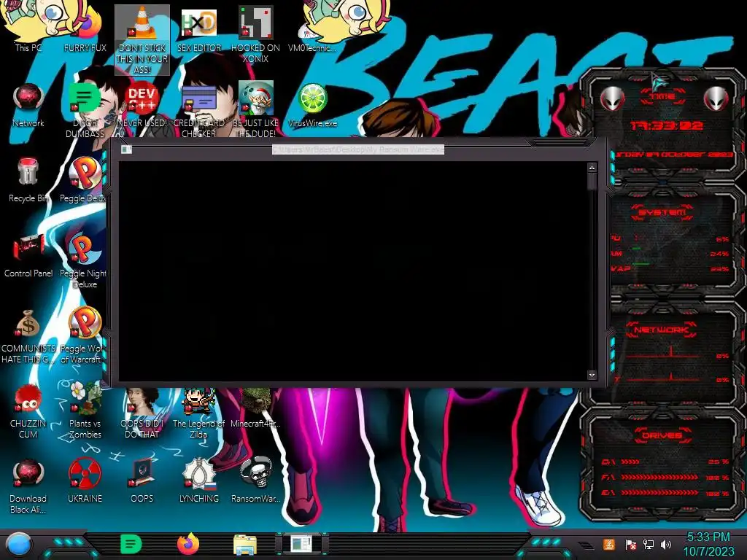Open the Network desktop icon

(x=28, y=105)
